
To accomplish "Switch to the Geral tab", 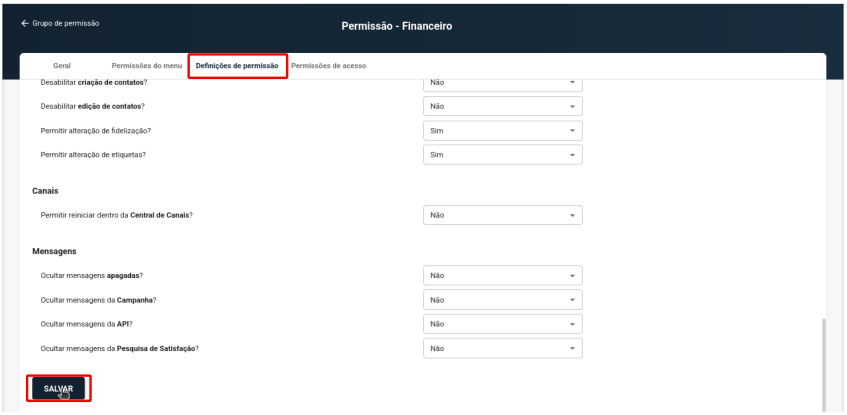I will click(x=62, y=66).
